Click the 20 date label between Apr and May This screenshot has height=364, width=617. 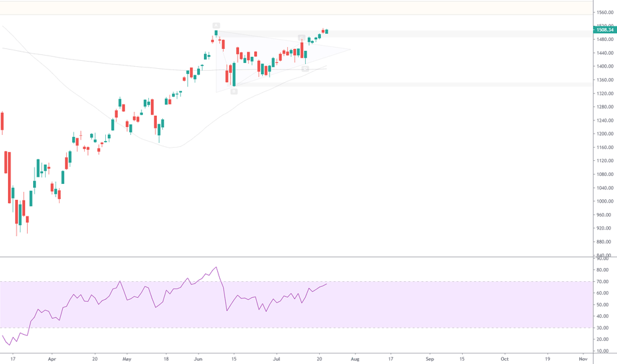pos(95,359)
